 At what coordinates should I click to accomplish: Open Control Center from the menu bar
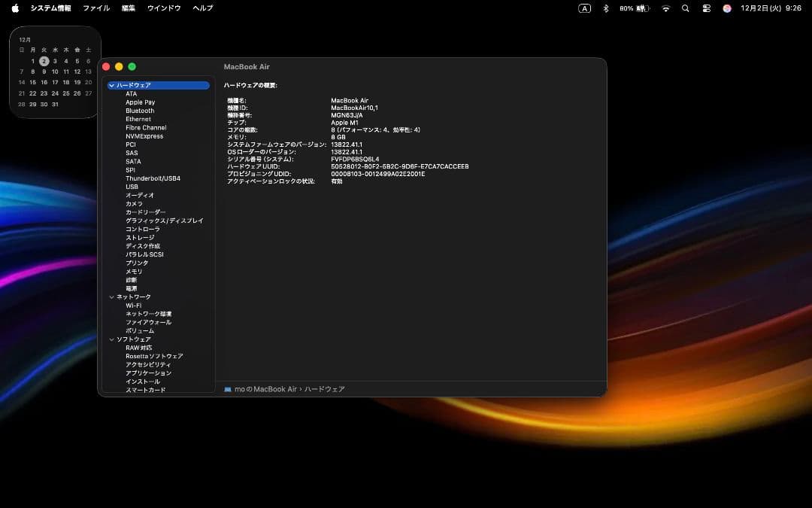[705, 8]
